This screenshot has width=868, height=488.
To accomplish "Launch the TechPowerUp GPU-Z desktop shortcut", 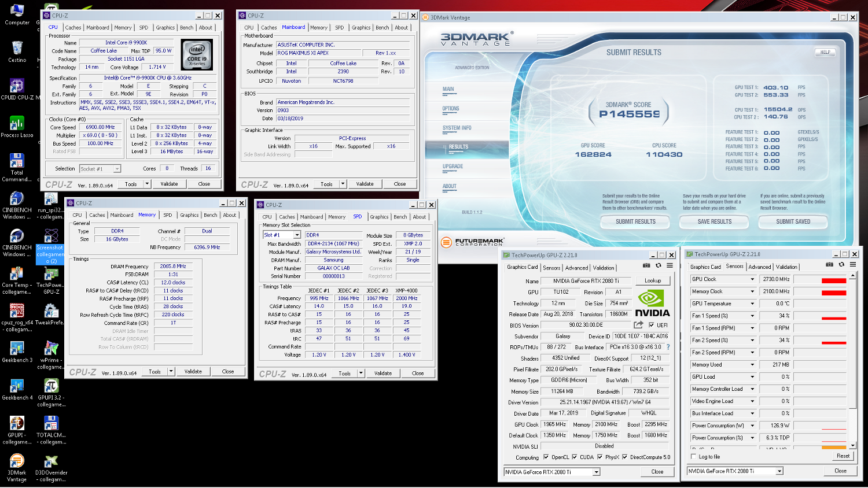I will (x=51, y=280).
